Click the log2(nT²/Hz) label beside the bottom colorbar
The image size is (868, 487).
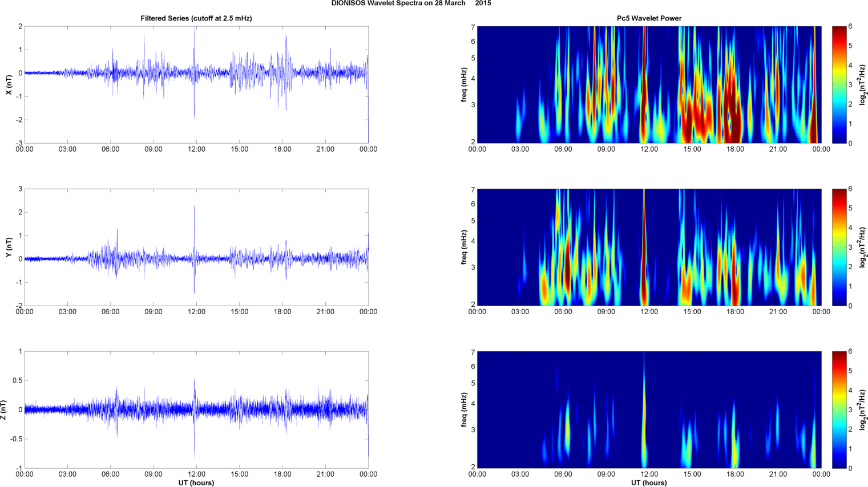pos(863,409)
